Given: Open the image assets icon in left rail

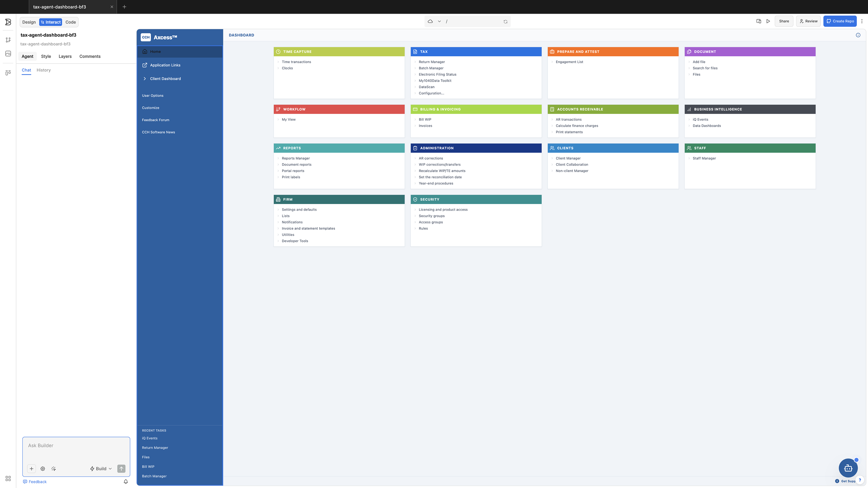Looking at the screenshot, I should click(x=8, y=54).
